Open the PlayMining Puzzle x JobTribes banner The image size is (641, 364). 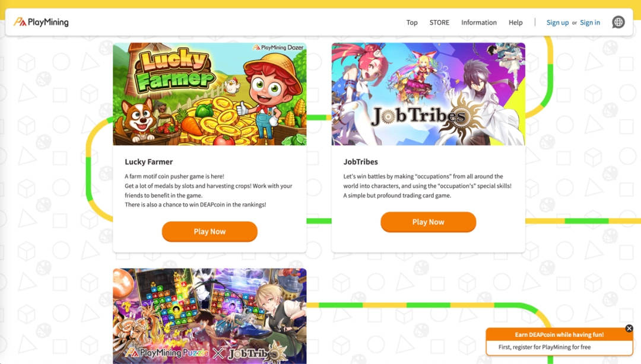coord(210,316)
